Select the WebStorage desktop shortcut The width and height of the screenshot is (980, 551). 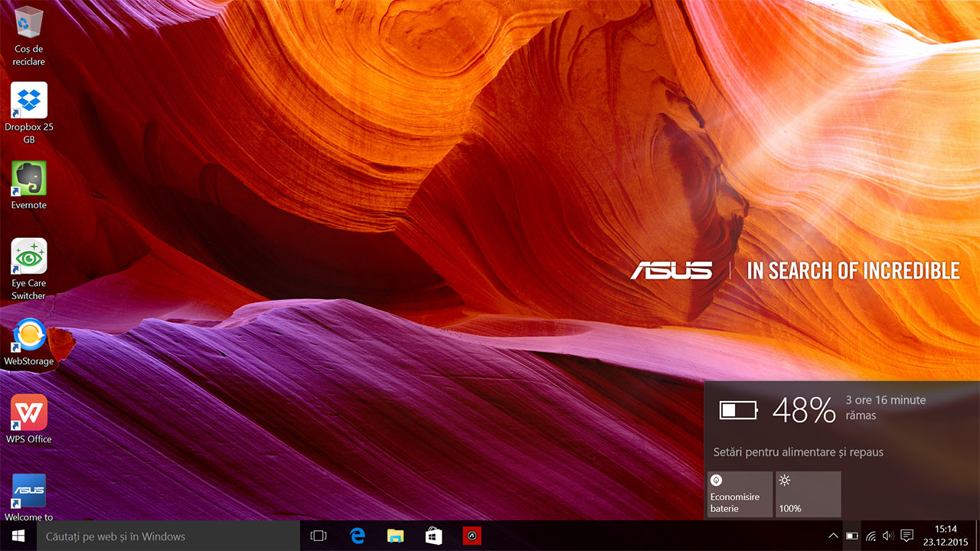click(29, 342)
